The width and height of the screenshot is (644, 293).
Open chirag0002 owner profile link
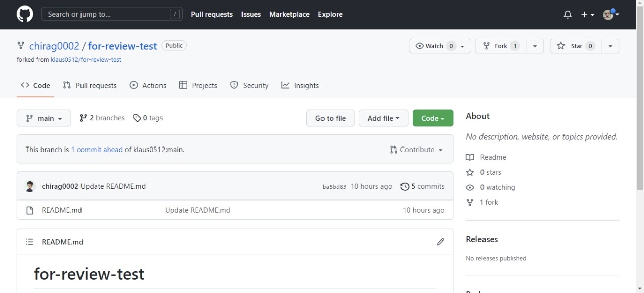(x=54, y=46)
